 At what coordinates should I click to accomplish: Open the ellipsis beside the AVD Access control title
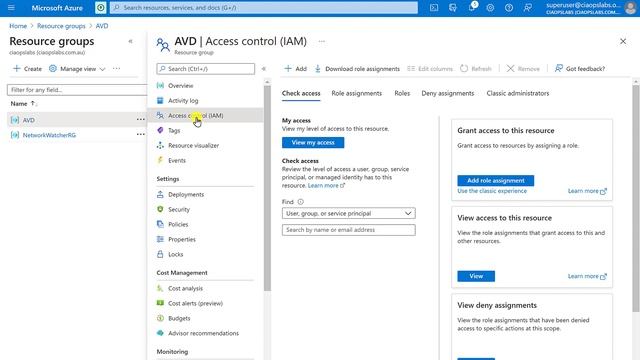click(x=322, y=41)
